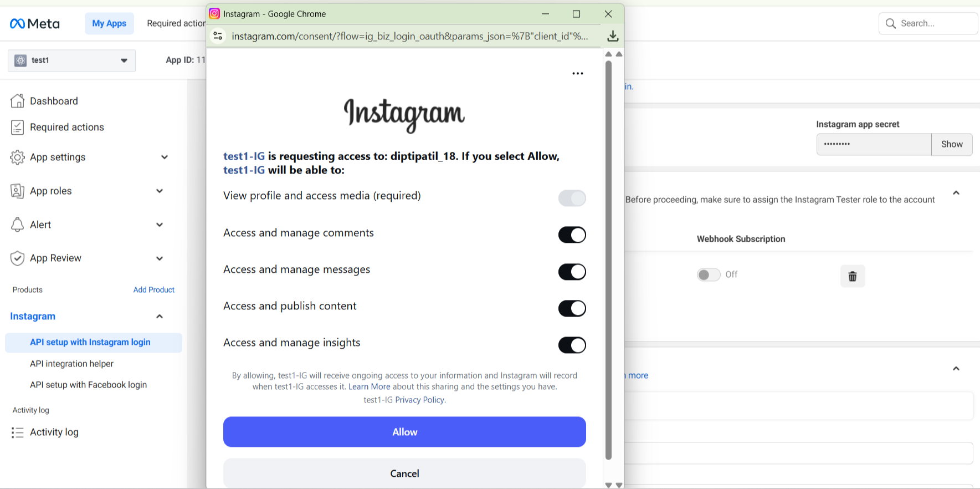Select API integration helper

71,364
